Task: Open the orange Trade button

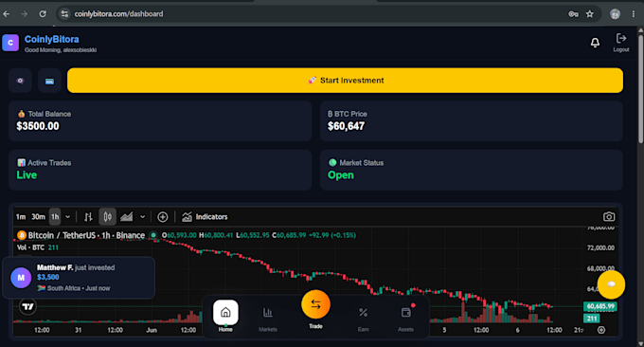Action: (x=315, y=304)
